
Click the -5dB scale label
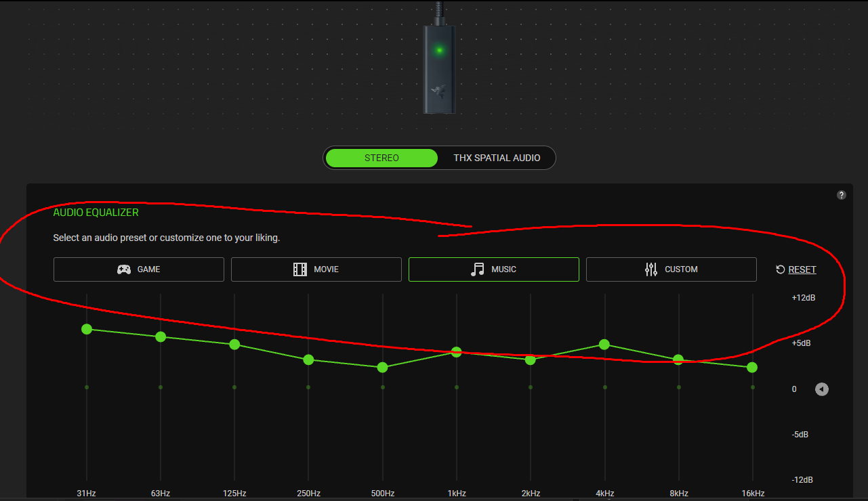pyautogui.click(x=800, y=435)
